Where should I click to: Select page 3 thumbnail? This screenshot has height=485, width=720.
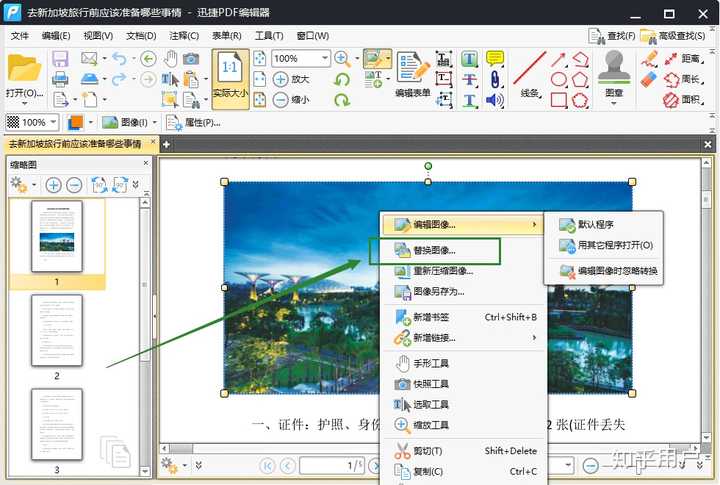(57, 424)
